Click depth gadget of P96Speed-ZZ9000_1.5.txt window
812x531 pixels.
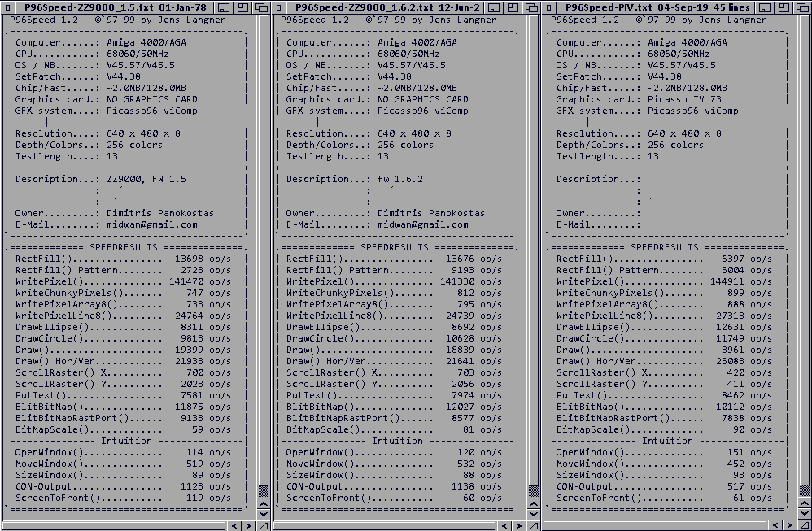pyautogui.click(x=260, y=7)
